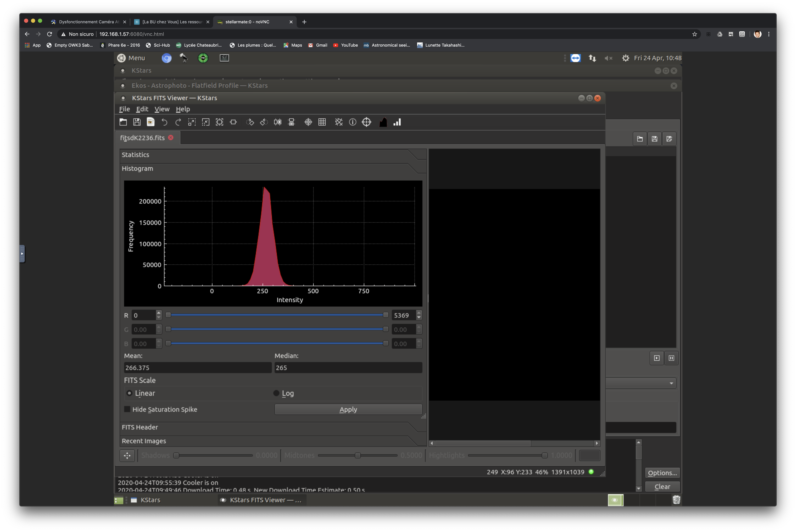Open the Edit menu

pos(142,109)
